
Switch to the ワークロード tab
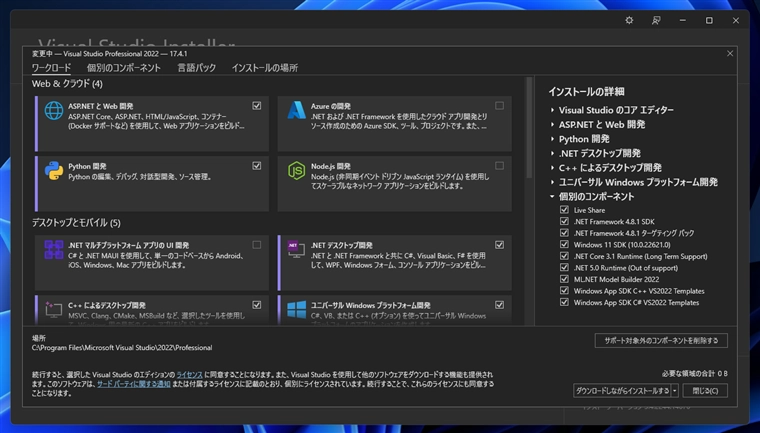pos(51,68)
